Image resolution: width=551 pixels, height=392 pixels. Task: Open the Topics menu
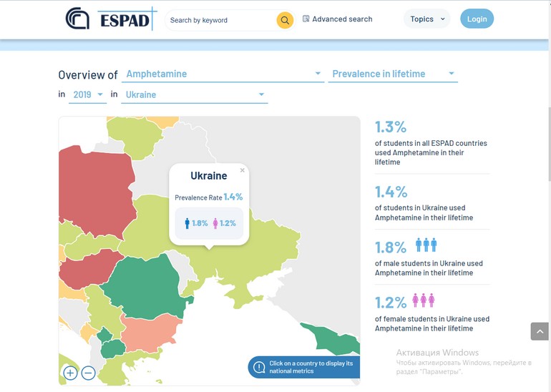tap(427, 19)
